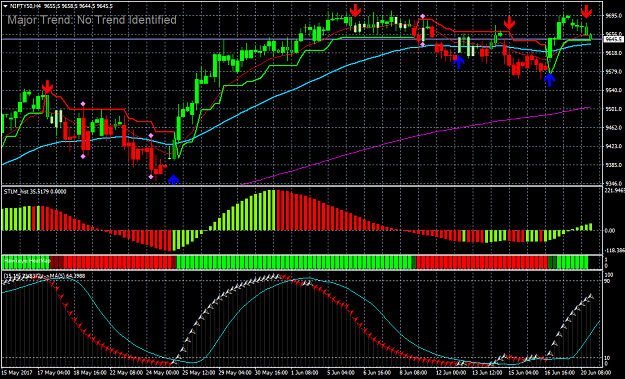The image size is (625, 379).
Task: Click the pink diamond at the lowest 24 May candle
Action: click(151, 177)
